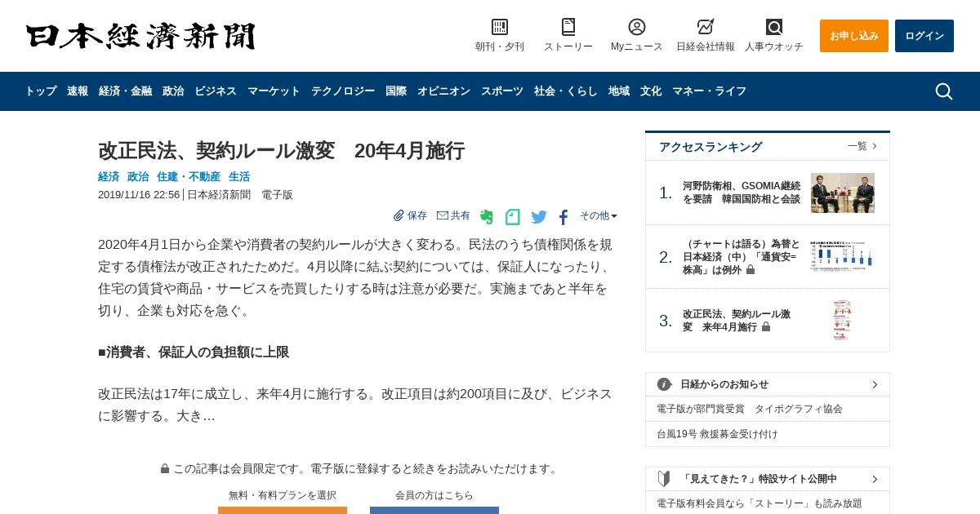Click the ログイン button
980x514 pixels.
[x=924, y=36]
